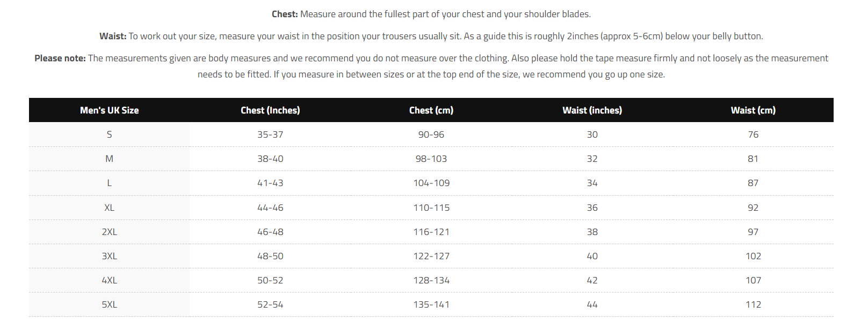Select the XL size row label
The image size is (868, 334).
[109, 208]
